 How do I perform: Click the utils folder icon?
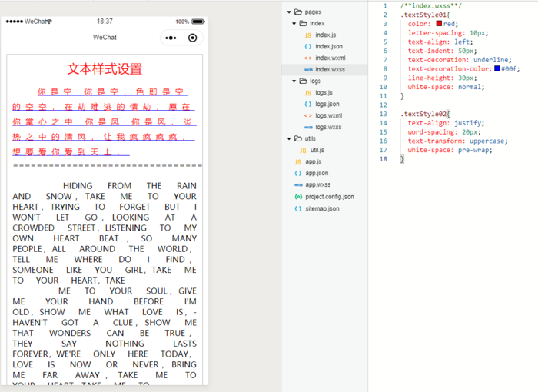point(298,138)
